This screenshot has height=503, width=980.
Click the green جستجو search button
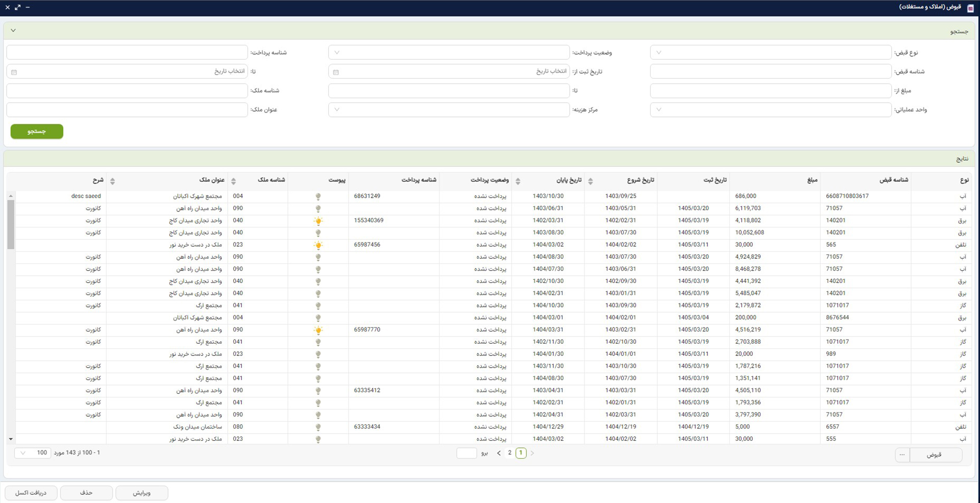pos(37,131)
